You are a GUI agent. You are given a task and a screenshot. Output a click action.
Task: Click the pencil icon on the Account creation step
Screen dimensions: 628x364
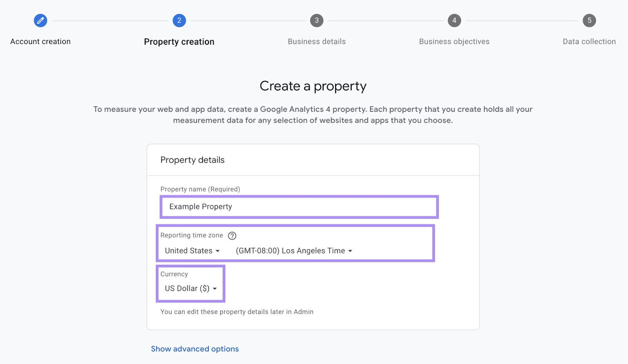tap(40, 20)
